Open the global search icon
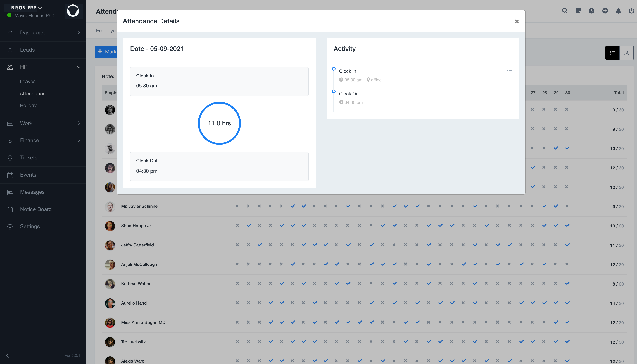Image resolution: width=637 pixels, height=364 pixels. coord(565,11)
